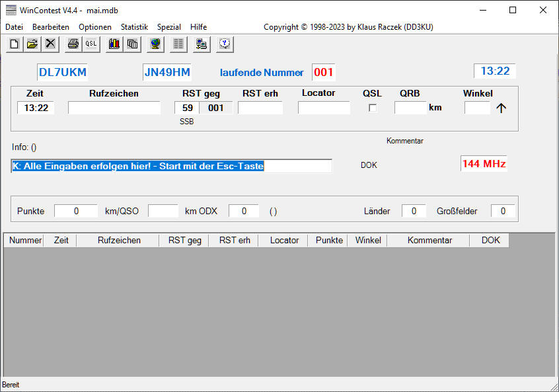Click the DOK label beside the entry field
559x392 pixels.
369,165
